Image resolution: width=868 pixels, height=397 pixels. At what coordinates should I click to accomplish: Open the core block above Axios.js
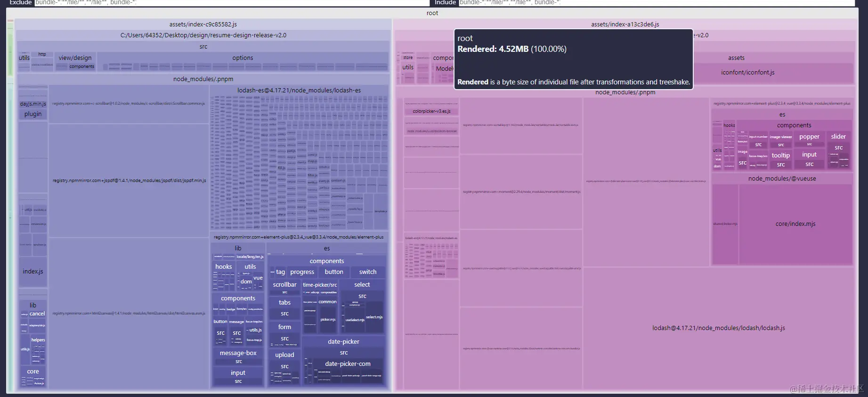33,372
